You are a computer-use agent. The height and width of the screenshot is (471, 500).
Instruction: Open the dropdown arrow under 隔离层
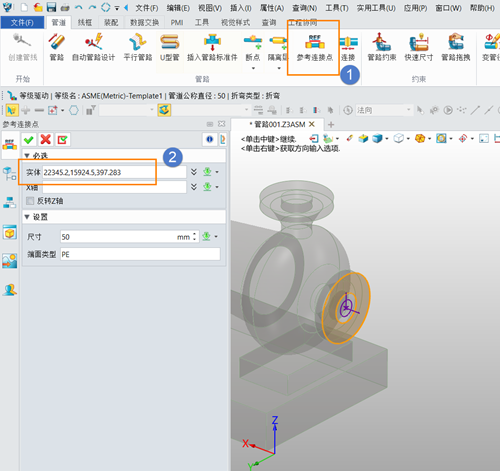[279, 68]
